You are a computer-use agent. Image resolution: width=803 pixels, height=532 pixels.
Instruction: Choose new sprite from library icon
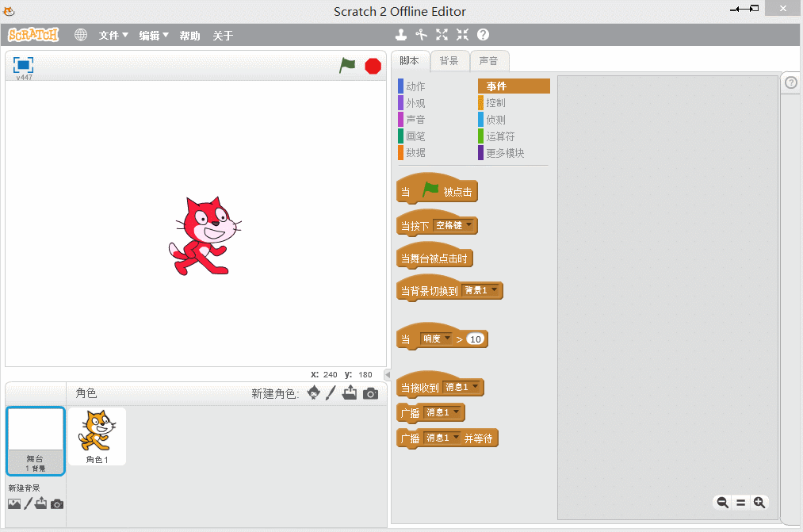pyautogui.click(x=313, y=392)
